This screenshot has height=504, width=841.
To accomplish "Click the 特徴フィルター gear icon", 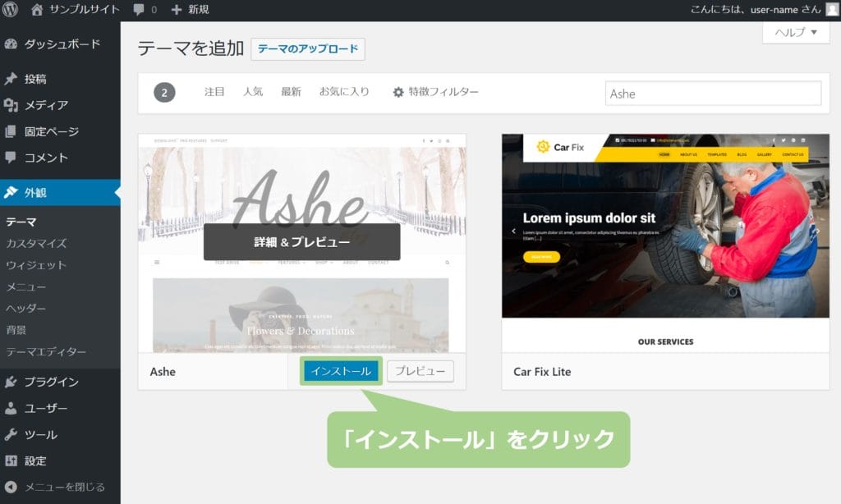I will click(398, 92).
